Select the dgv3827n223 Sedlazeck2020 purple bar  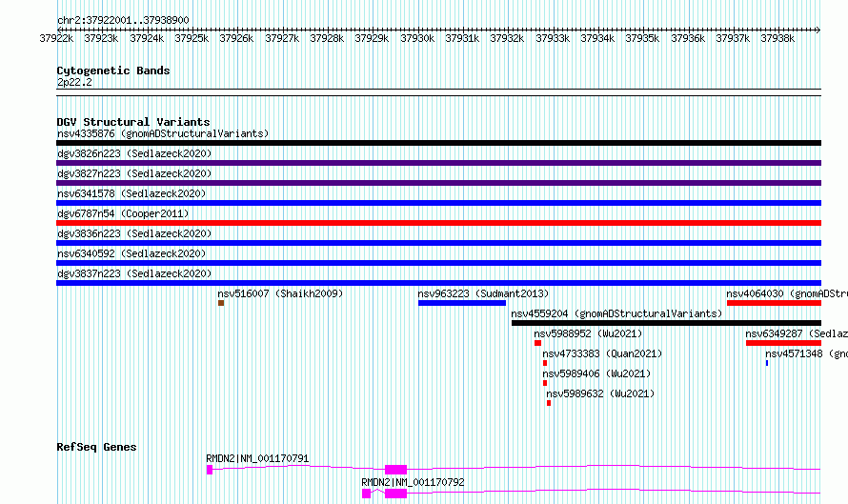(438, 183)
